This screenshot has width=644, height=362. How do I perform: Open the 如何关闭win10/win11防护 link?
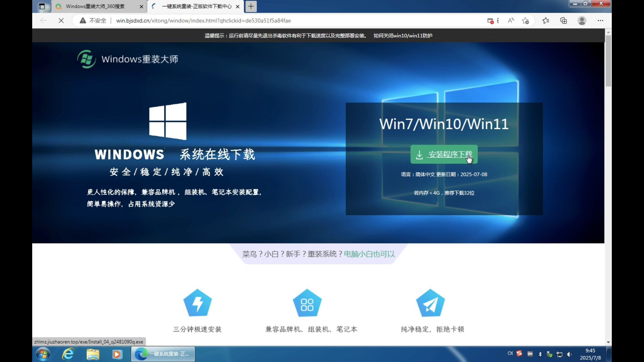(403, 36)
